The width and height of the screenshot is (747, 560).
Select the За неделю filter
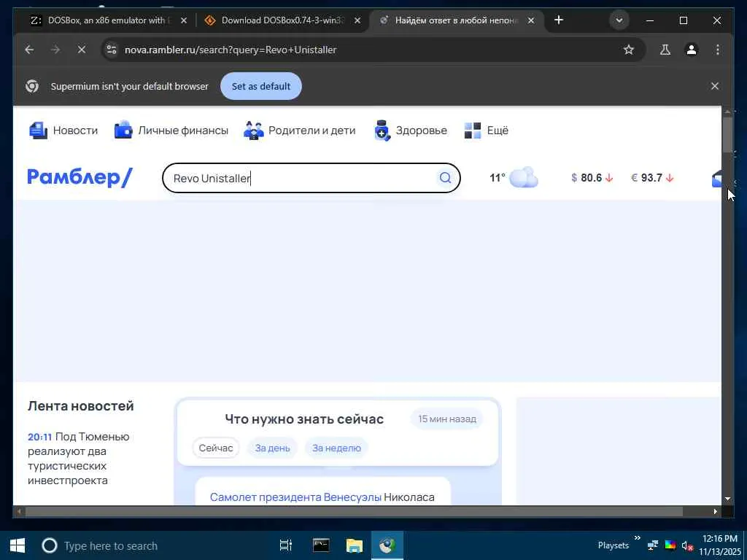coord(336,448)
